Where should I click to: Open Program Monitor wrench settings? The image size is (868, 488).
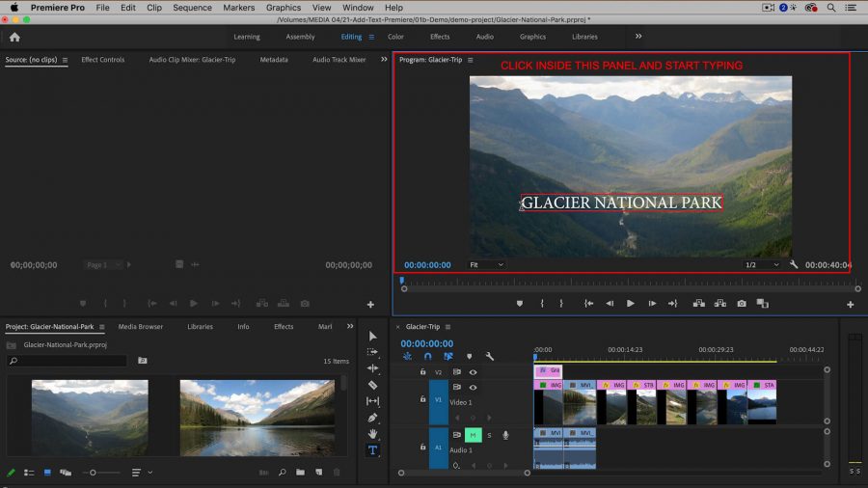pyautogui.click(x=793, y=265)
